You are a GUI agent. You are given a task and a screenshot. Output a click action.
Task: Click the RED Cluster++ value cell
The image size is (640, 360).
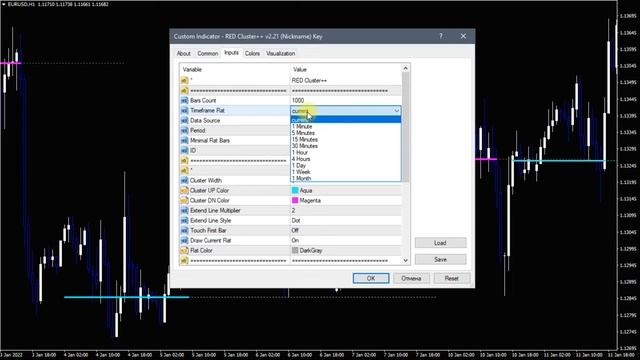point(346,80)
